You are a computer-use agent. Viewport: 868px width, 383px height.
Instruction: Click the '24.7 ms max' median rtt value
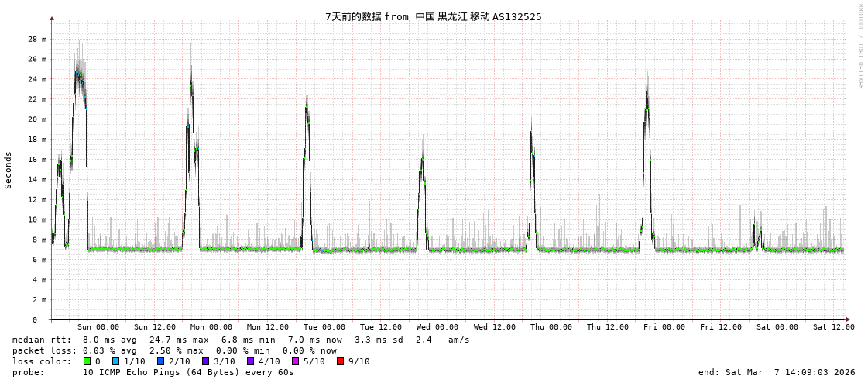point(179,340)
